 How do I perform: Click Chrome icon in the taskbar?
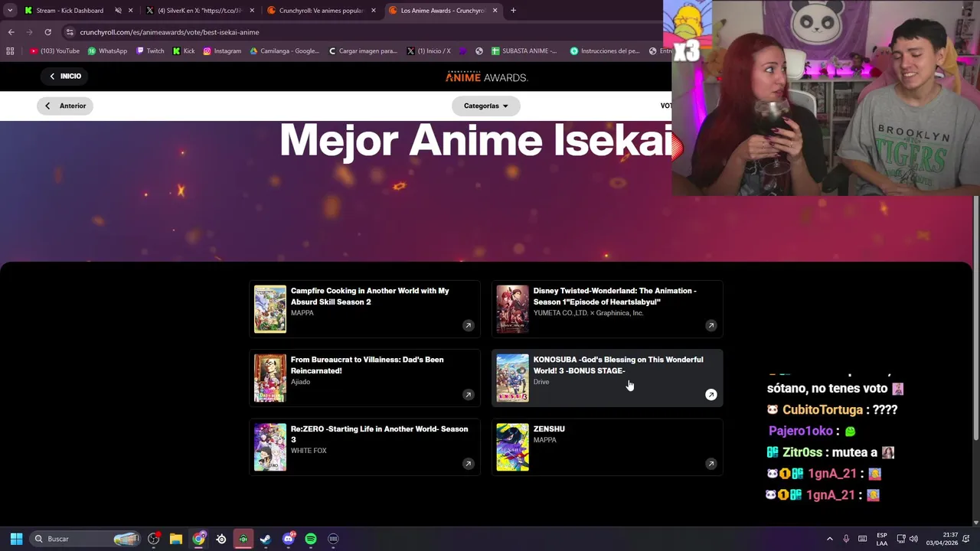point(199,539)
